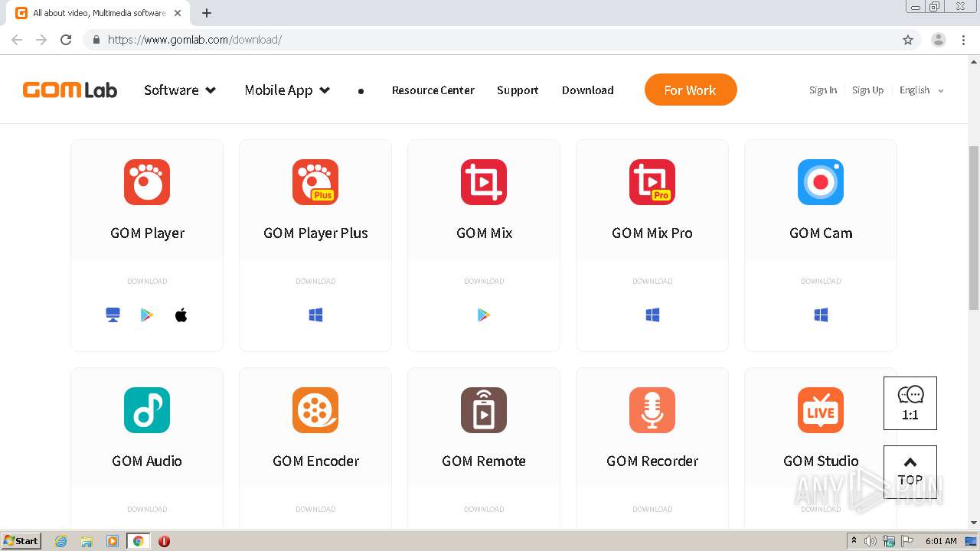Open the GOM Studio app icon
This screenshot has height=551, width=980.
pos(821,410)
